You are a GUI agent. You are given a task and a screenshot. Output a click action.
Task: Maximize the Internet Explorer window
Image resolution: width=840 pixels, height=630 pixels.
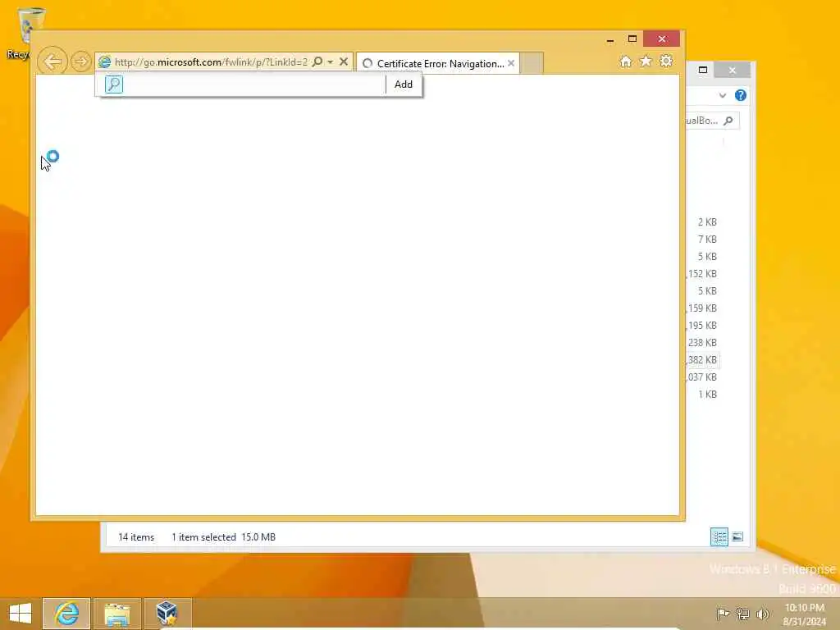tap(632, 39)
